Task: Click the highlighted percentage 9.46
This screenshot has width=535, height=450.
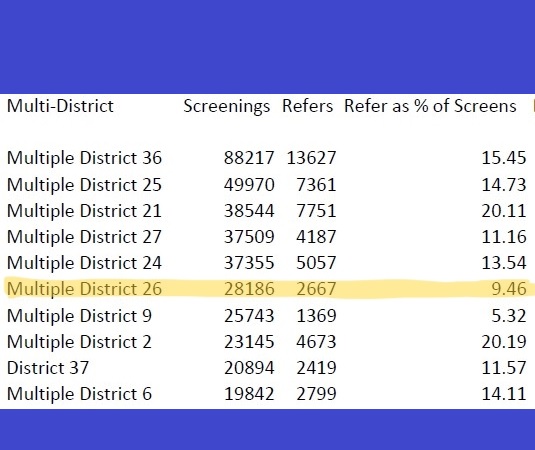Action: point(509,289)
